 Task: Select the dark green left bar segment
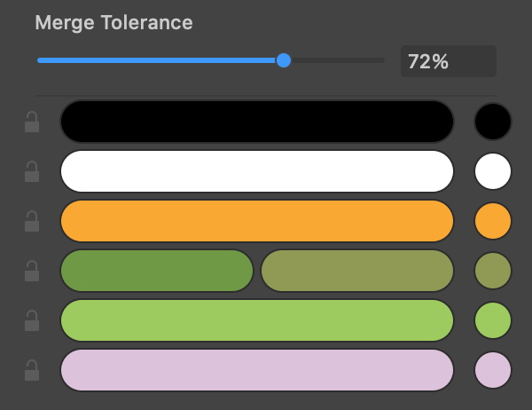157,271
